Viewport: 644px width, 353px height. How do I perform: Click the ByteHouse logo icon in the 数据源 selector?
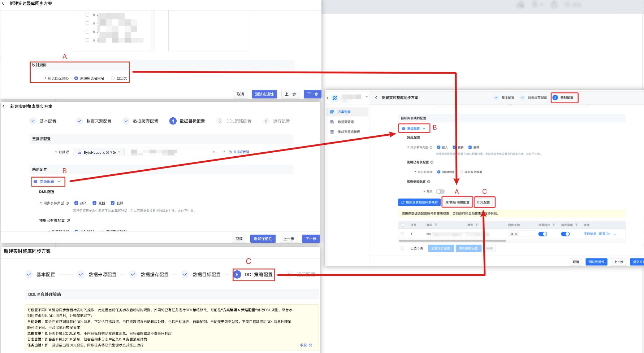point(79,153)
